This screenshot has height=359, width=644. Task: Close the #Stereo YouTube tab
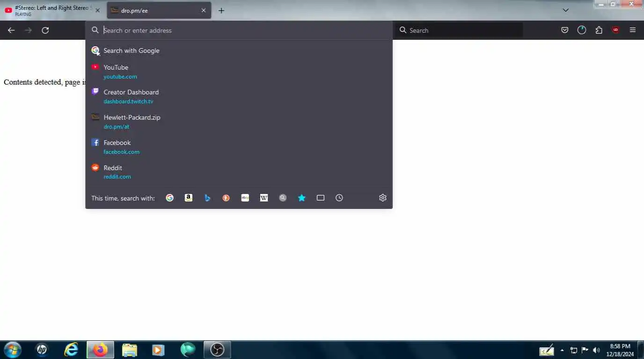97,10
